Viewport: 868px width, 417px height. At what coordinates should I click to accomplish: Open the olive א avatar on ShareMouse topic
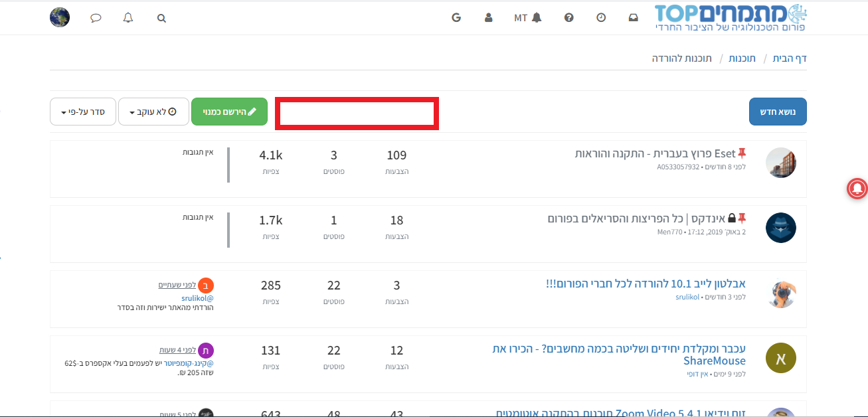click(780, 358)
